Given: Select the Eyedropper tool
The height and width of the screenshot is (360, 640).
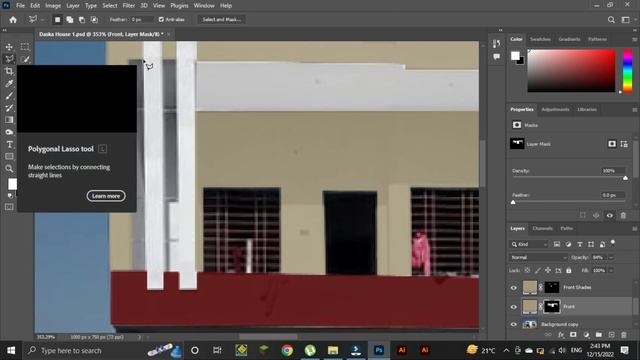Looking at the screenshot, I should (x=9, y=84).
